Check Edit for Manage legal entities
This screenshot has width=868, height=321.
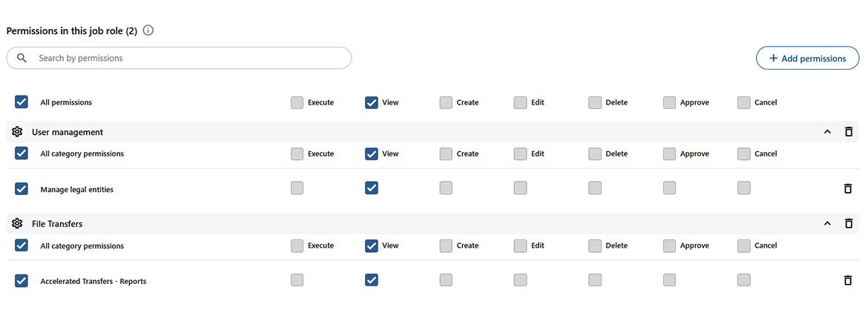(521, 188)
